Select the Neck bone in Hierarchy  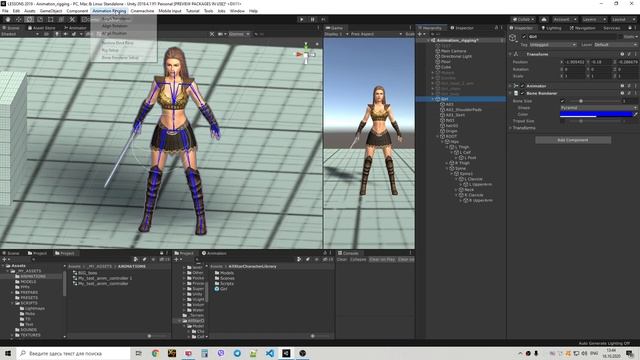click(469, 190)
